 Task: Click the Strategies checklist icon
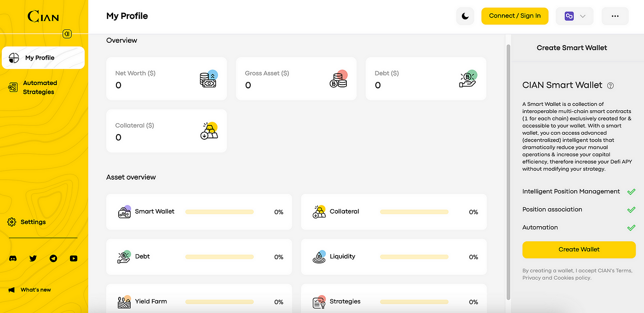click(319, 302)
